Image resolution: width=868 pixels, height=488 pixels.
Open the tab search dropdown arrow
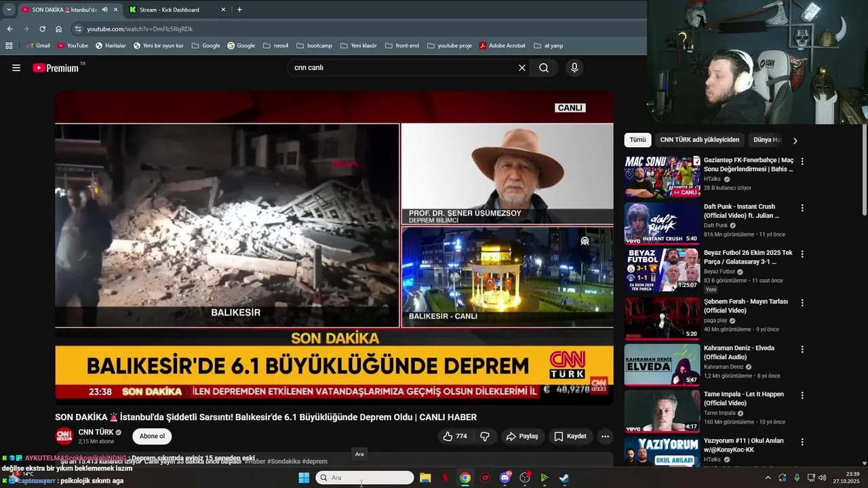pyautogui.click(x=9, y=9)
